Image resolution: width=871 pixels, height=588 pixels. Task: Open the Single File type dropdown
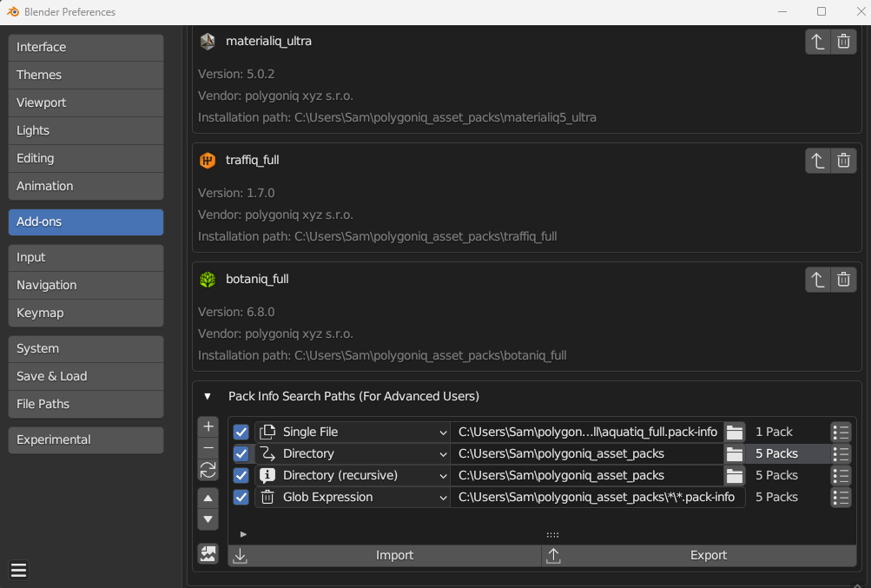[x=353, y=432]
